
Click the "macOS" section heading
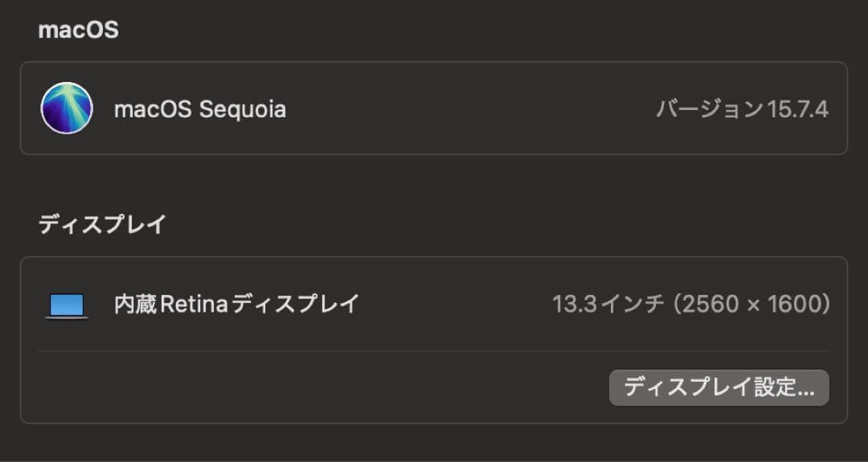78,30
